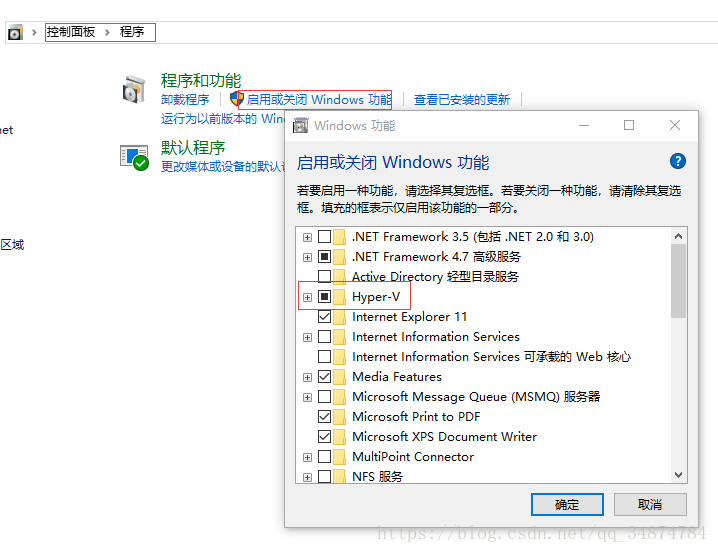Click the .NET Framework 3.5 folder icon
Image resolution: width=718 pixels, height=553 pixels.
pos(339,237)
